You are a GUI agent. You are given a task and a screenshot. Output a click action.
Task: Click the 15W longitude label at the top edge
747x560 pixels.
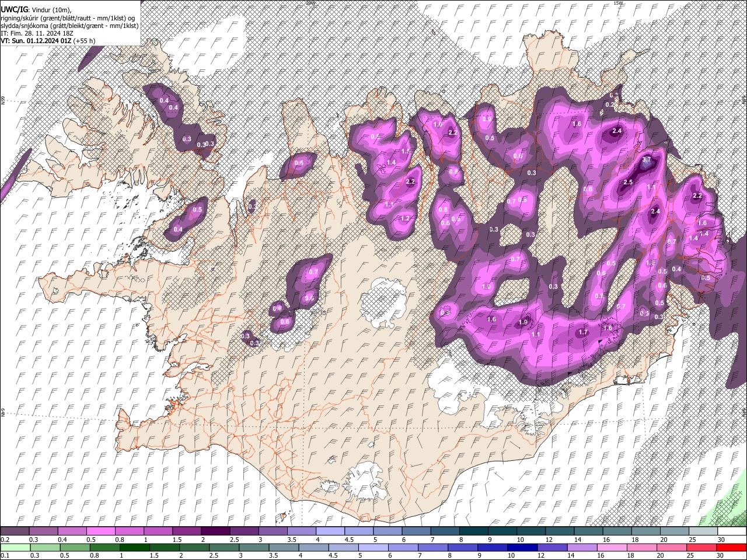618,3
